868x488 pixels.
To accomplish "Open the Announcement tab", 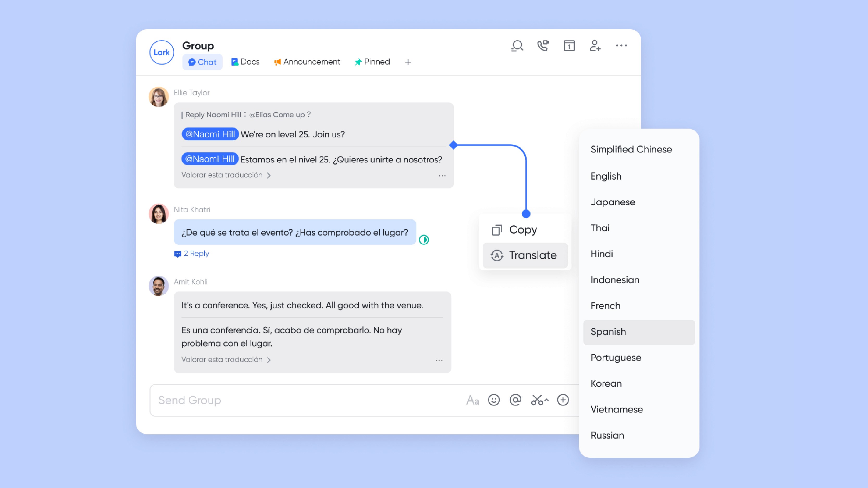I will (x=307, y=62).
